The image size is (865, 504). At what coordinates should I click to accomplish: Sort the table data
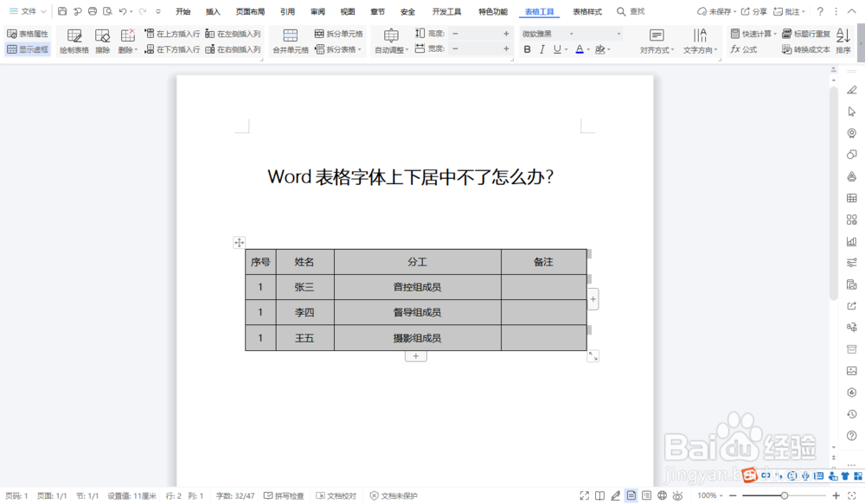click(x=843, y=41)
